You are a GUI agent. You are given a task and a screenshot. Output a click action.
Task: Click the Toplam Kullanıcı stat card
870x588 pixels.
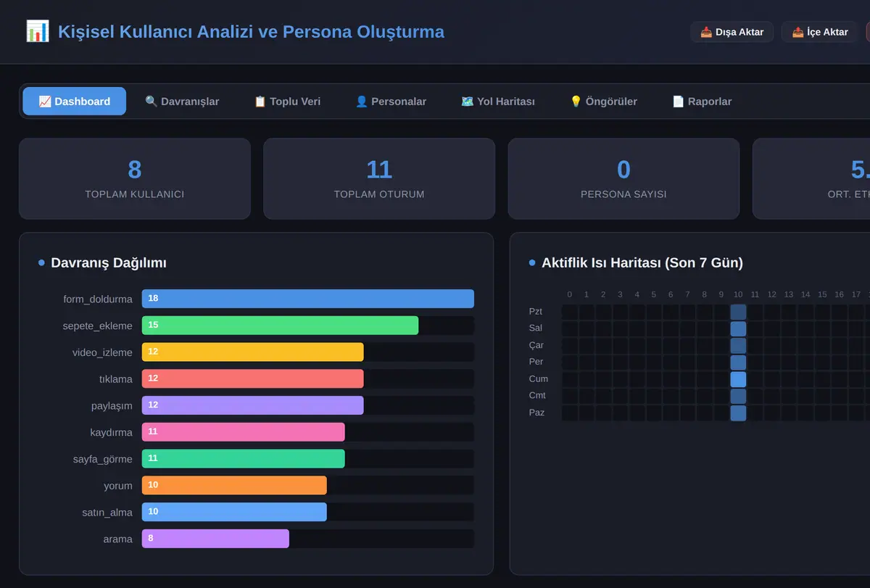point(135,179)
